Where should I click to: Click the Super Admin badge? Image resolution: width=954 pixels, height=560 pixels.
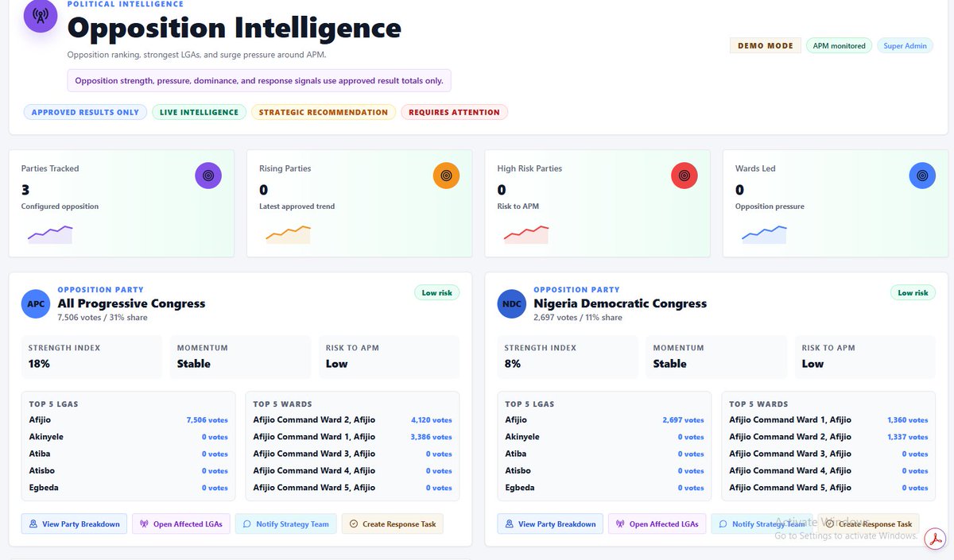click(x=905, y=45)
